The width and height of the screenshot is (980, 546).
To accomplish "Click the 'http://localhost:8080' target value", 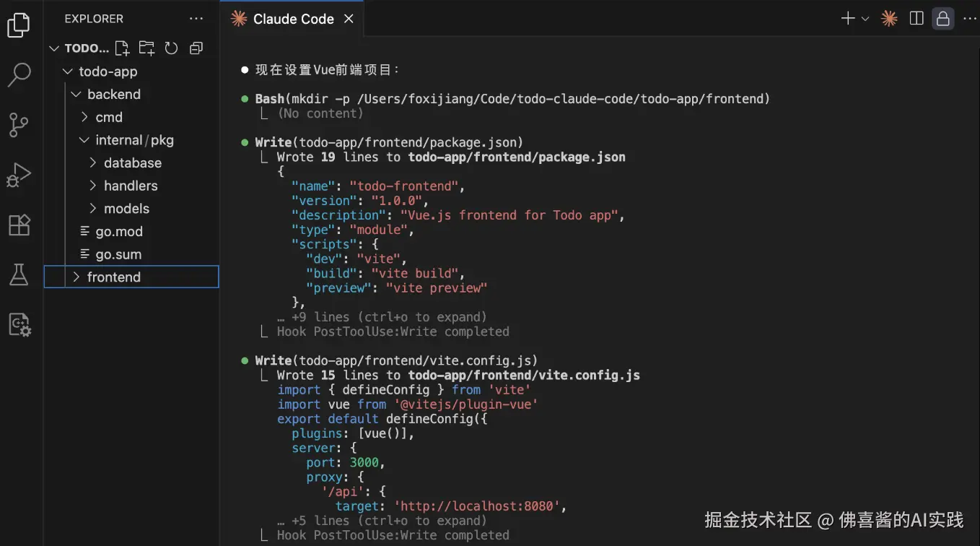I will (476, 506).
